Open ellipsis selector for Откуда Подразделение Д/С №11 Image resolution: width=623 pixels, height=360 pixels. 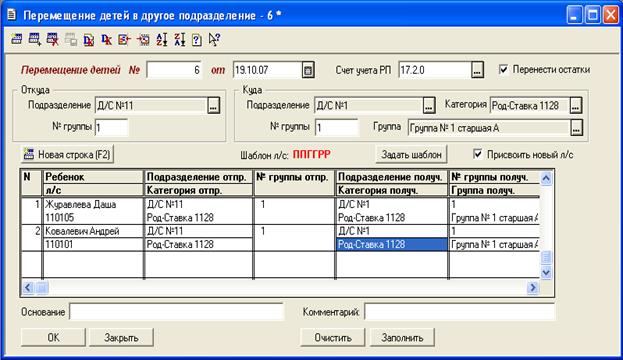(x=213, y=106)
